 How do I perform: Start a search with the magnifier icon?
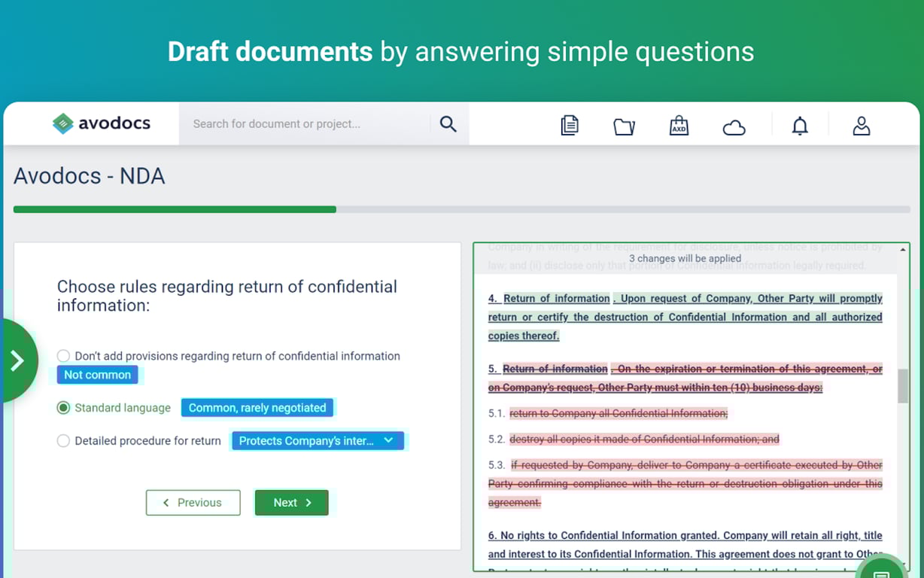point(448,123)
